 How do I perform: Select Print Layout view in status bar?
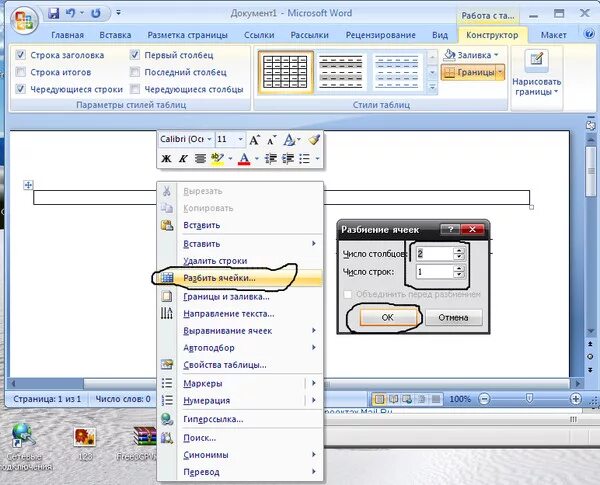[379, 399]
